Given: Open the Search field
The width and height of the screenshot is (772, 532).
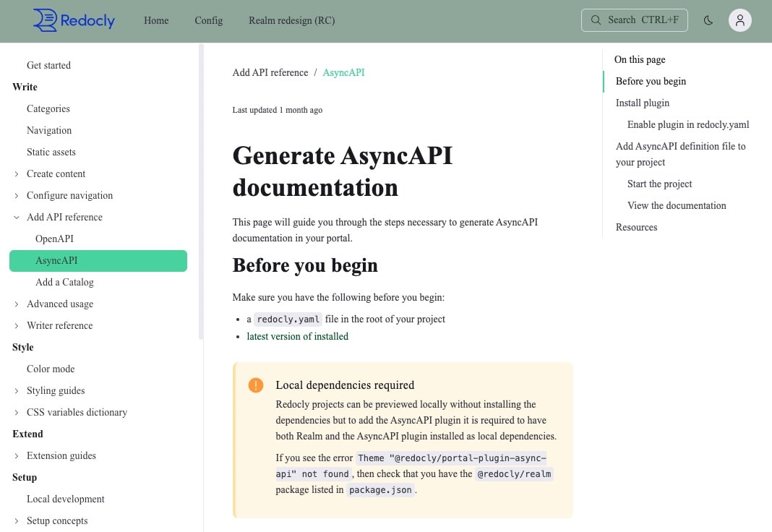Looking at the screenshot, I should (634, 20).
